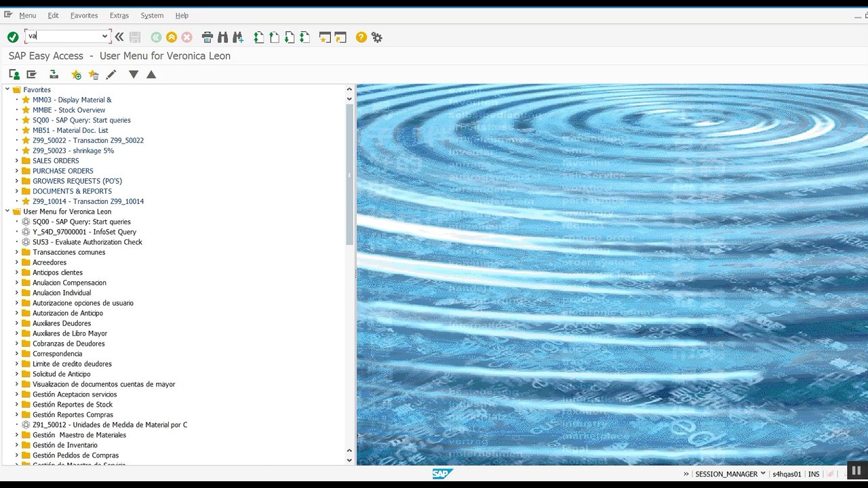868x488 pixels.
Task: Open the Help question mark icon
Action: point(361,37)
